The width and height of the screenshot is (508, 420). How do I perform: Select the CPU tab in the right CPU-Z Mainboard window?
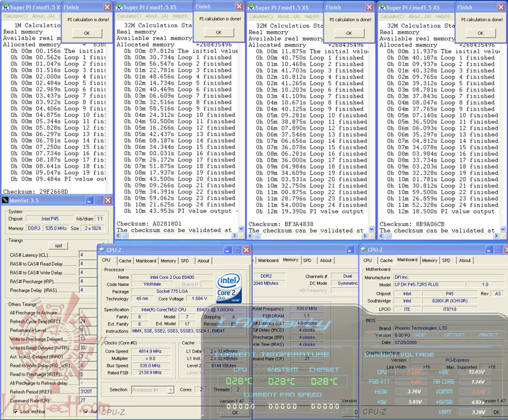(368, 261)
